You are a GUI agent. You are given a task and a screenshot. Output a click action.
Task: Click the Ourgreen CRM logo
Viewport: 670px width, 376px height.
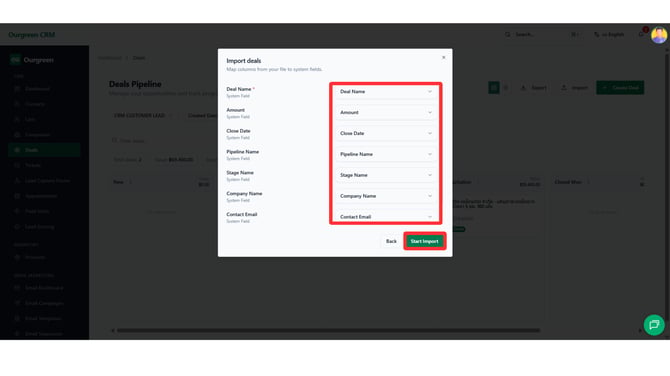coord(32,35)
